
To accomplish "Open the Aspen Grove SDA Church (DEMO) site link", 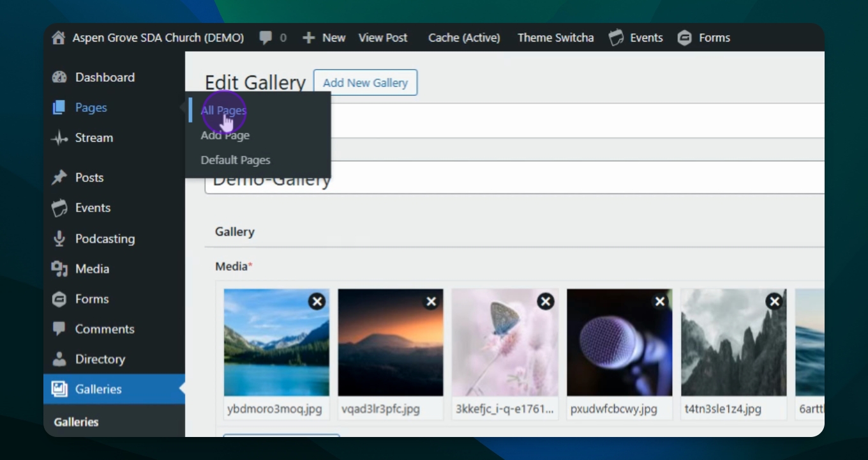I will coord(158,38).
